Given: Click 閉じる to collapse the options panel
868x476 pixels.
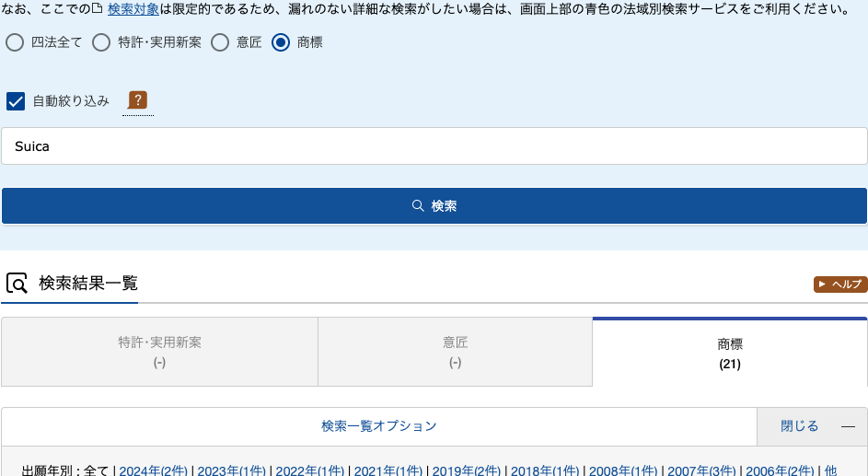Looking at the screenshot, I should (799, 426).
